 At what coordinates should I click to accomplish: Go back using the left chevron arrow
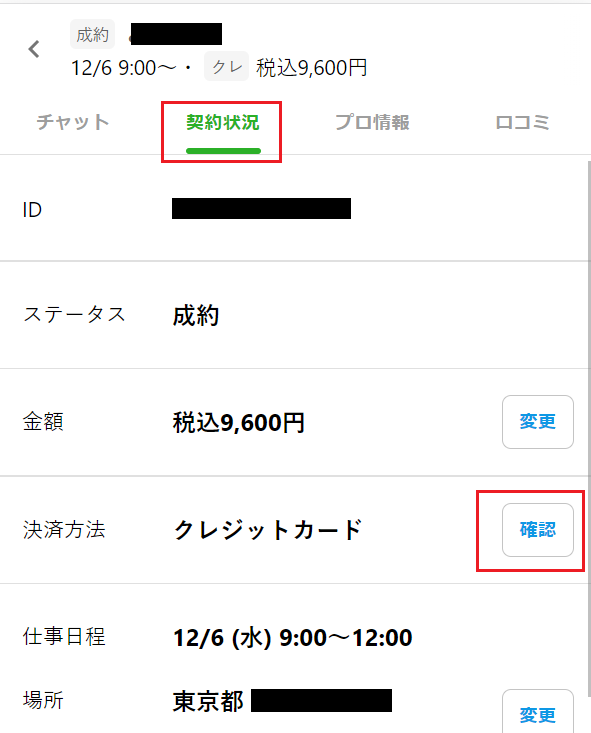coord(34,49)
